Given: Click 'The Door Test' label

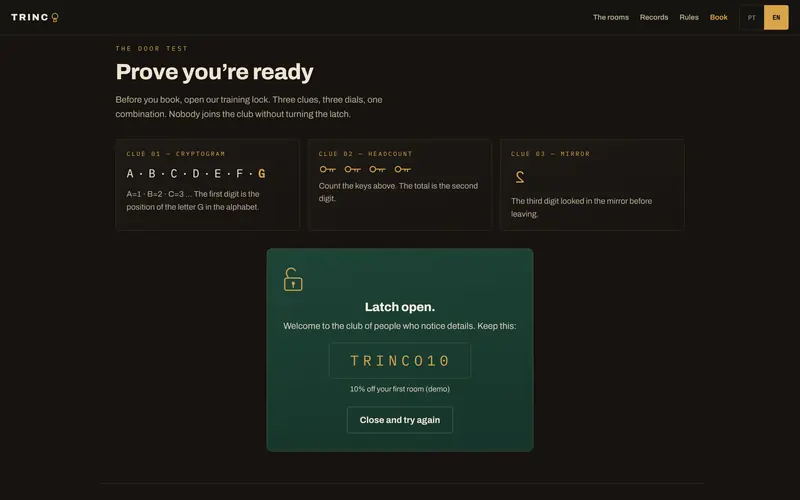Looking at the screenshot, I should (x=152, y=48).
